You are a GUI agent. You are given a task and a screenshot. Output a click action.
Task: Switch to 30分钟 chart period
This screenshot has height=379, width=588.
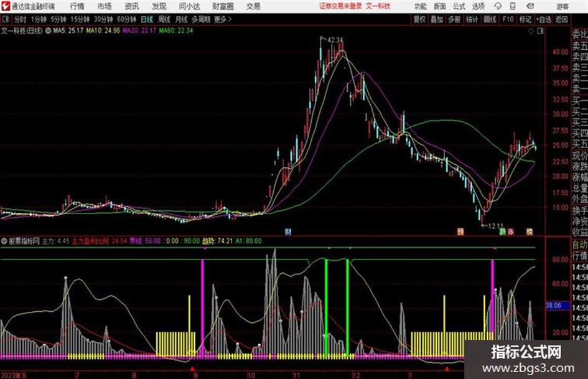[103, 19]
